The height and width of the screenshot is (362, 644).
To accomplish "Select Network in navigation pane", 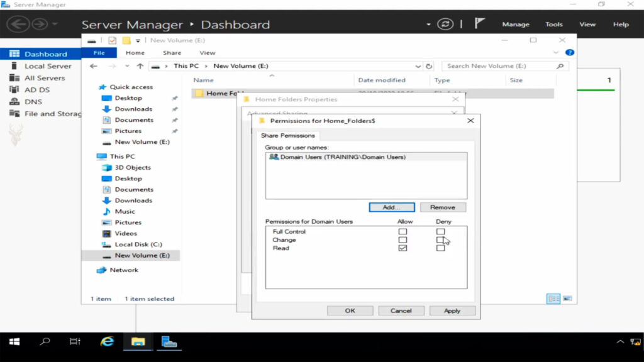I will click(124, 270).
